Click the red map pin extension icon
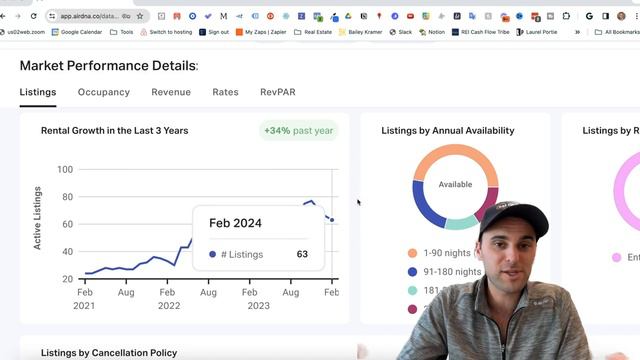 (x=379, y=16)
